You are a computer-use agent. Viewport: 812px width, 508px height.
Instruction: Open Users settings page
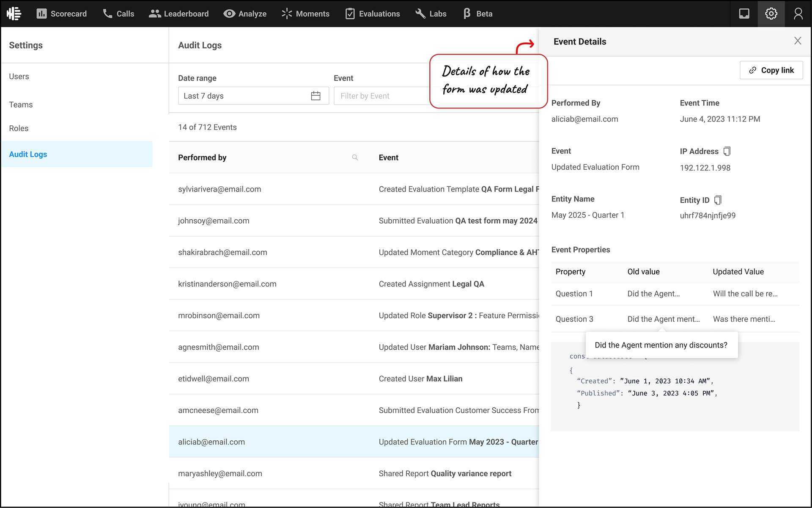point(19,77)
